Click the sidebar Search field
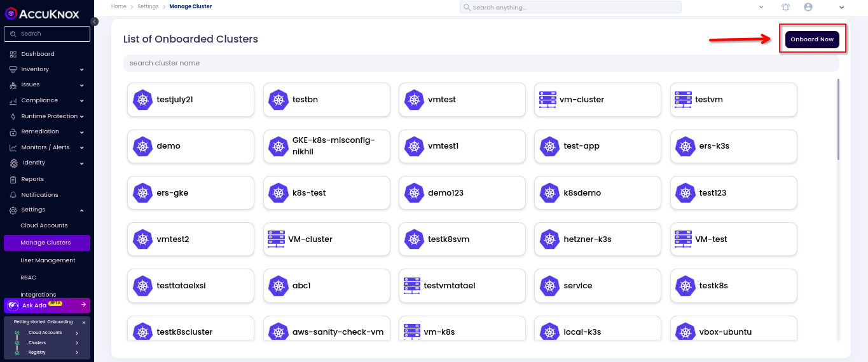This screenshot has width=868, height=362. click(47, 34)
